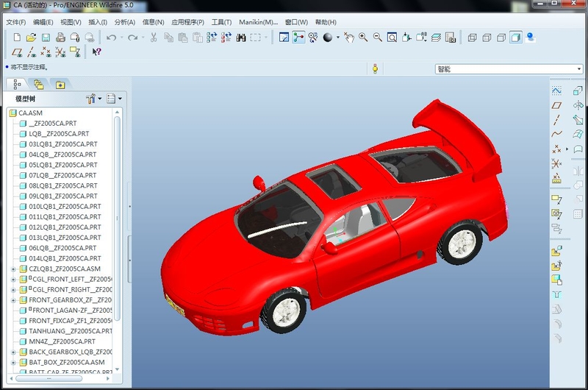Click the Redo arrow icon
The height and width of the screenshot is (390, 588).
[132, 38]
